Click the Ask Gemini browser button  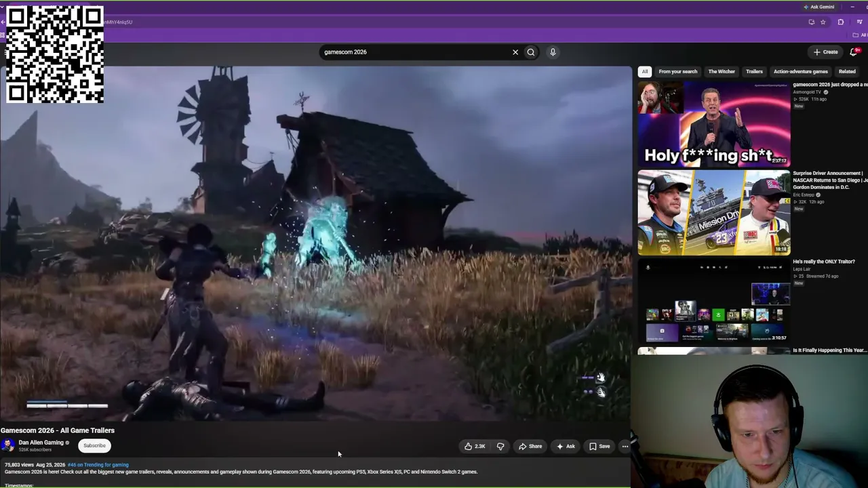click(818, 7)
